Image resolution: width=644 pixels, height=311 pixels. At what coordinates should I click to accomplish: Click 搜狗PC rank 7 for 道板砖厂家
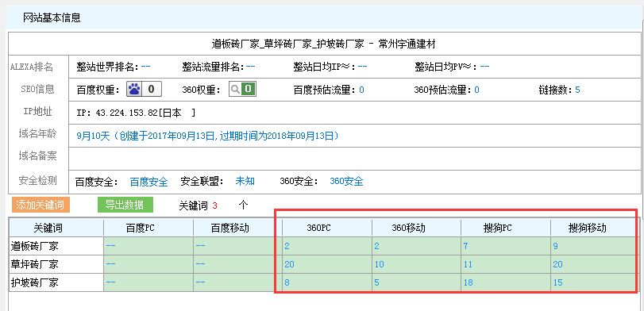tap(466, 246)
